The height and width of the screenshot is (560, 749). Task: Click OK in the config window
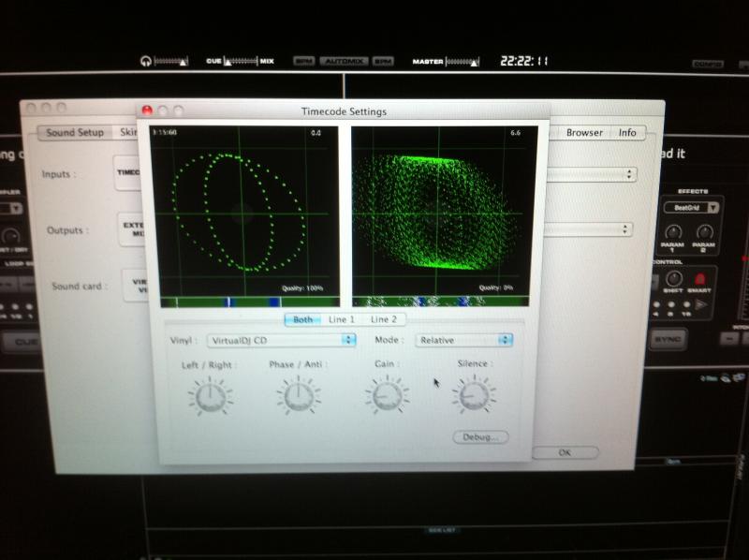coord(565,452)
